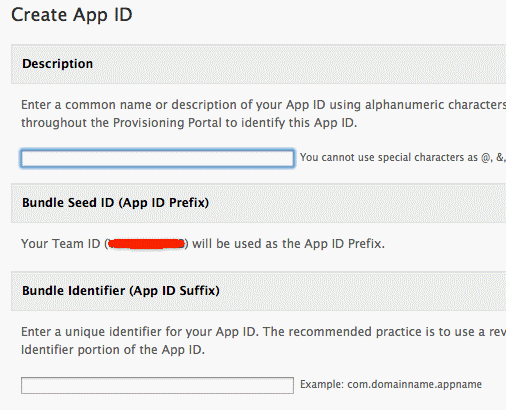Click the 'com.domainname.appname' example identifier

coord(415,384)
